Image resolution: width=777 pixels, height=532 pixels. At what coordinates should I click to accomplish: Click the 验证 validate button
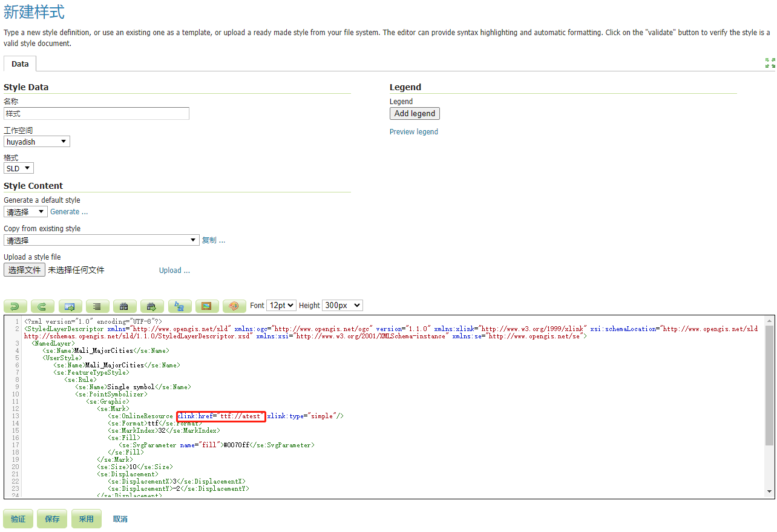pyautogui.click(x=18, y=519)
